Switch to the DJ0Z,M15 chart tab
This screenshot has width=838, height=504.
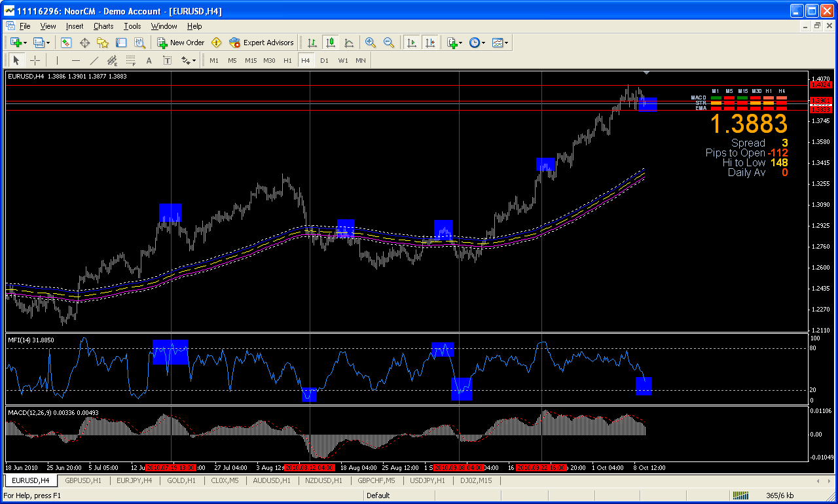coord(476,480)
